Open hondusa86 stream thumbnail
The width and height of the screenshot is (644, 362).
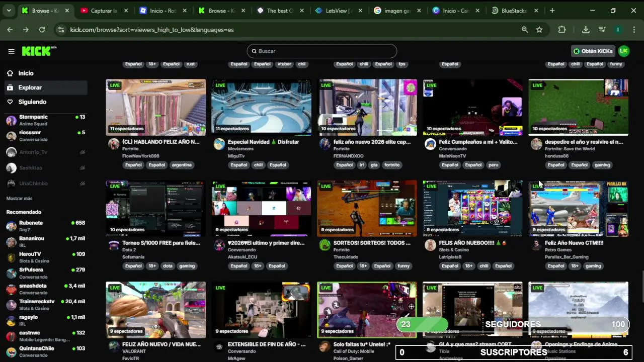point(578,107)
